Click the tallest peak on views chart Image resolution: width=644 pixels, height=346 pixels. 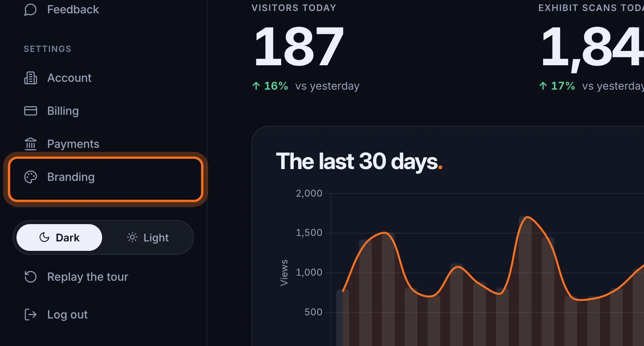527,217
